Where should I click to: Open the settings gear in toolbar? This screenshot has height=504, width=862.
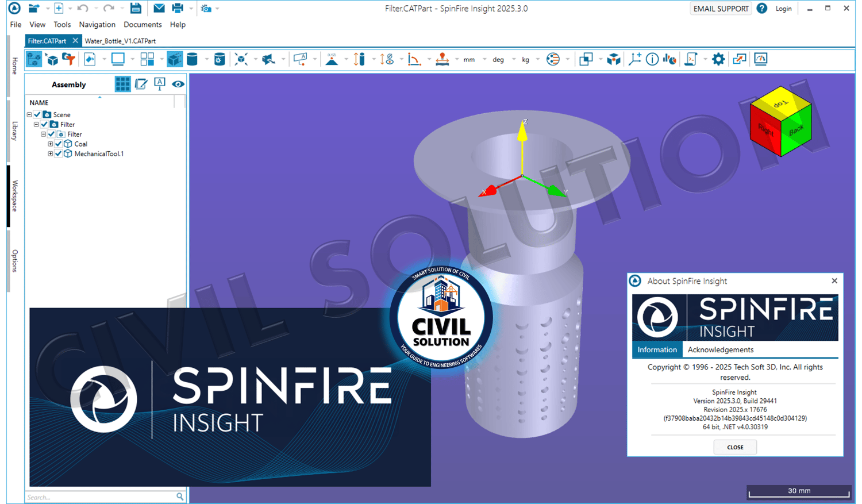click(718, 59)
